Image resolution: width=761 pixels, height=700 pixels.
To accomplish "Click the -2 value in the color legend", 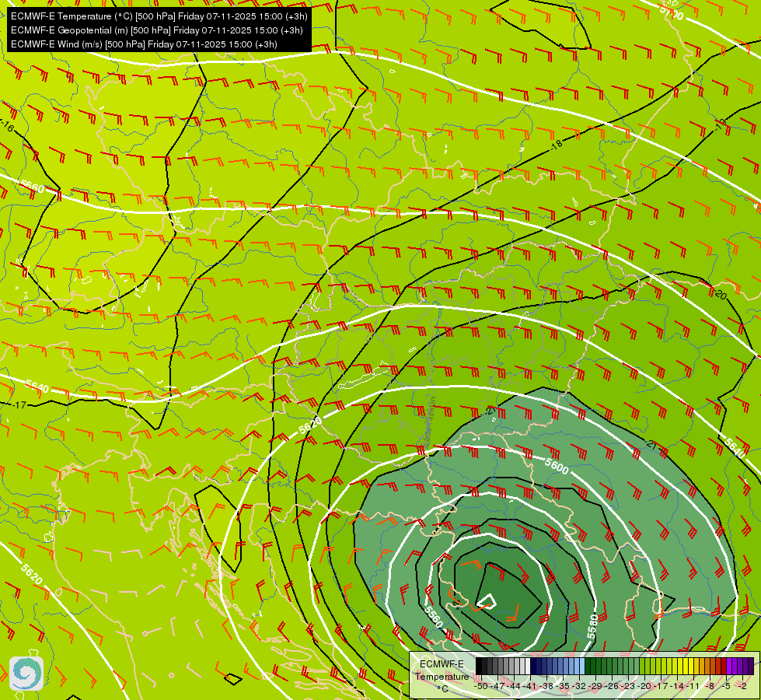I will point(742,686).
